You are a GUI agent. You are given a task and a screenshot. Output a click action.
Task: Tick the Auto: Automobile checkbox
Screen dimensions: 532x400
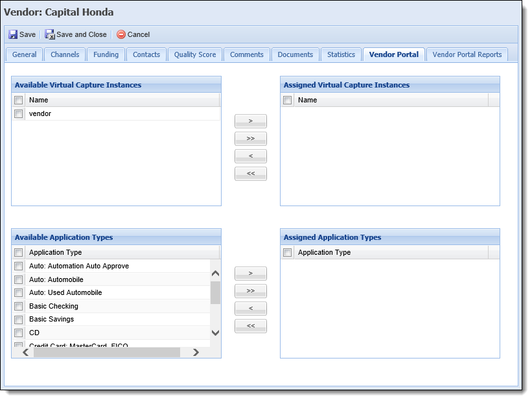pos(19,280)
